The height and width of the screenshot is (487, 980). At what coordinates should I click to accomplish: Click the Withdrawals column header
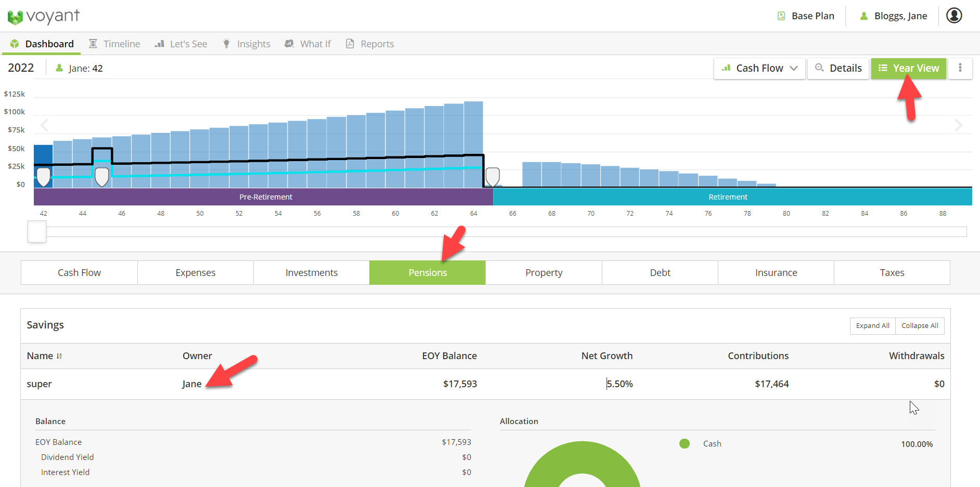pyautogui.click(x=917, y=356)
